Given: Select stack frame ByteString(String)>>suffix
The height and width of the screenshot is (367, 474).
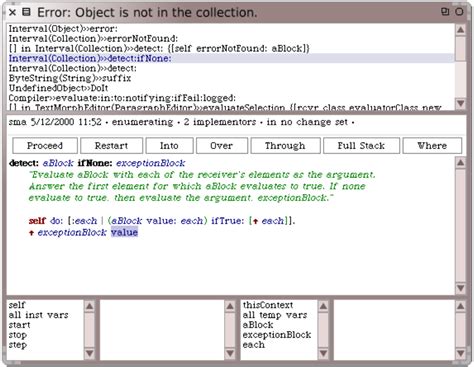Looking at the screenshot, I should 230,78.
